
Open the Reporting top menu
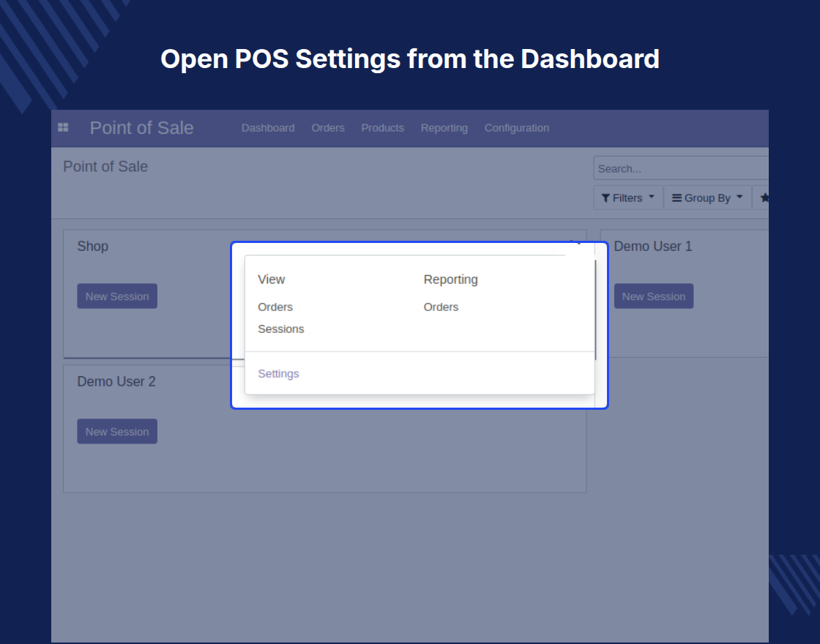point(444,128)
